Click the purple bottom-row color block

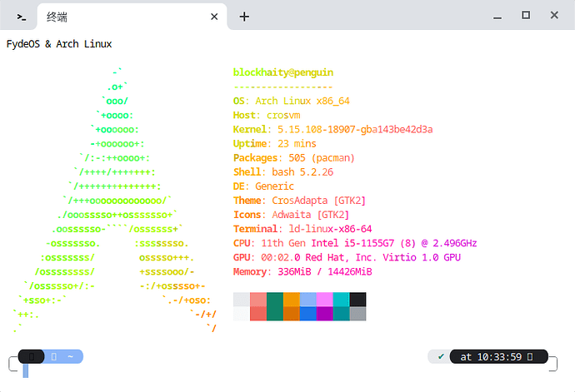point(324,314)
